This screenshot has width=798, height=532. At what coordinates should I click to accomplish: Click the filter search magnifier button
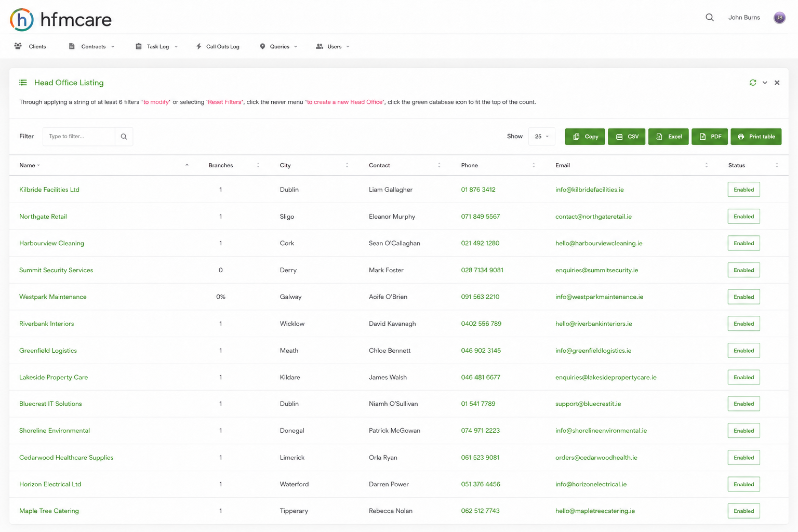124,137
